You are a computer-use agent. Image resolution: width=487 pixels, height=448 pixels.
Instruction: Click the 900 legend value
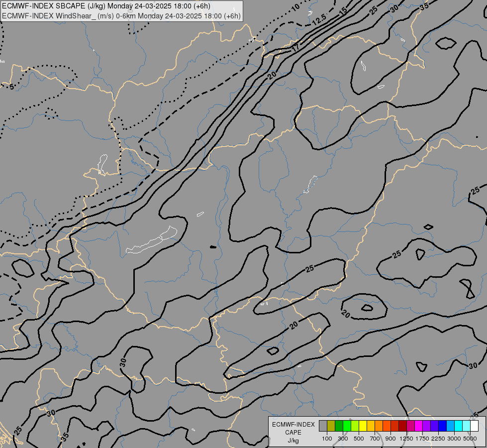tap(390, 439)
